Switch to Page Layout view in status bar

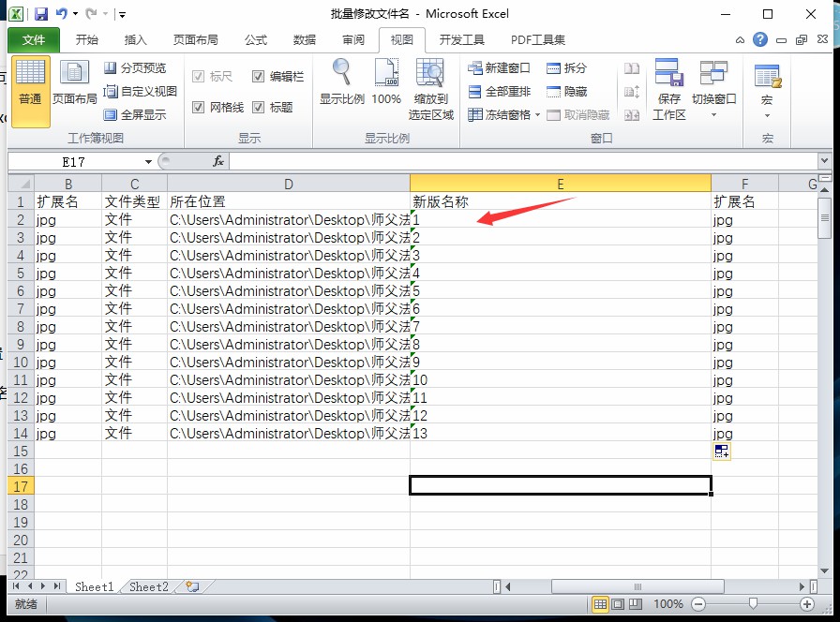[x=618, y=604]
